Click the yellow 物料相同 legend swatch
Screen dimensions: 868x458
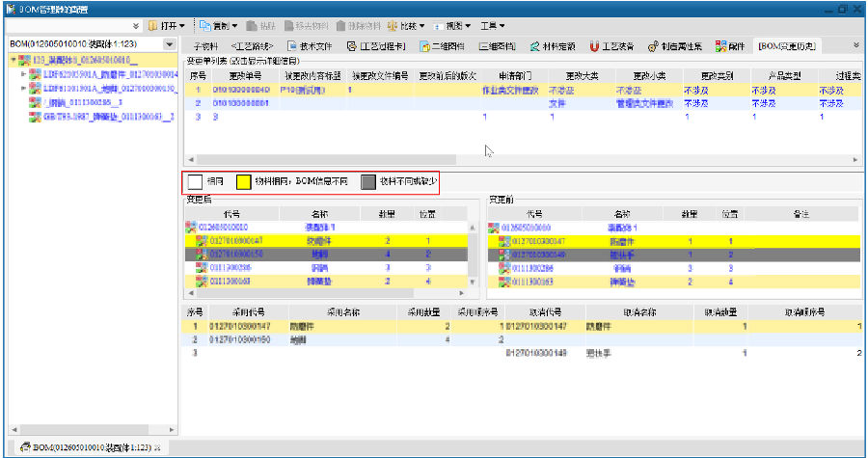pyautogui.click(x=244, y=182)
